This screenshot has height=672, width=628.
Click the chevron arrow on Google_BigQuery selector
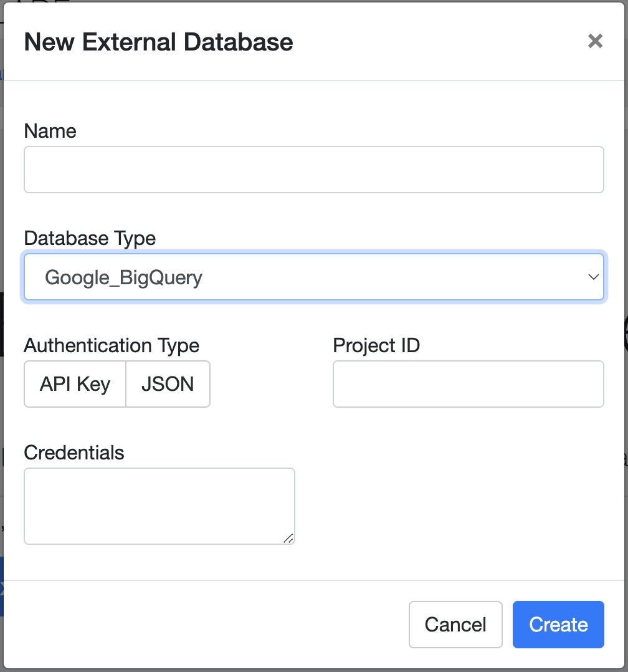(x=593, y=277)
